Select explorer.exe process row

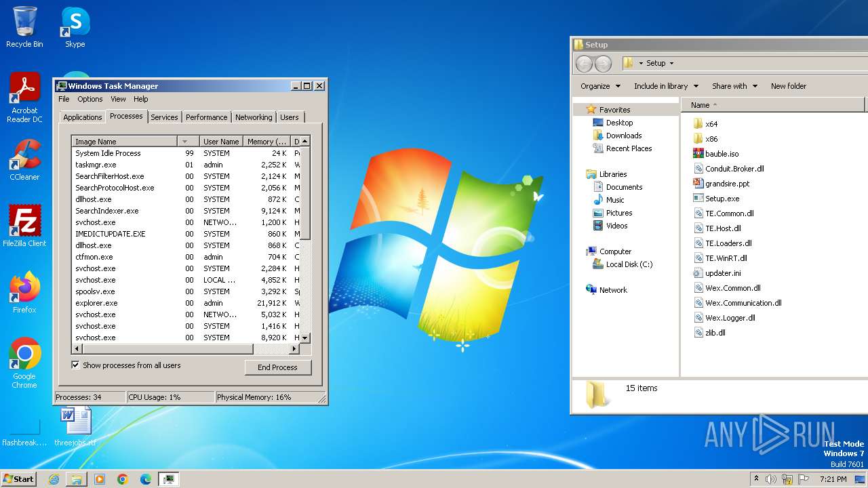pos(186,303)
